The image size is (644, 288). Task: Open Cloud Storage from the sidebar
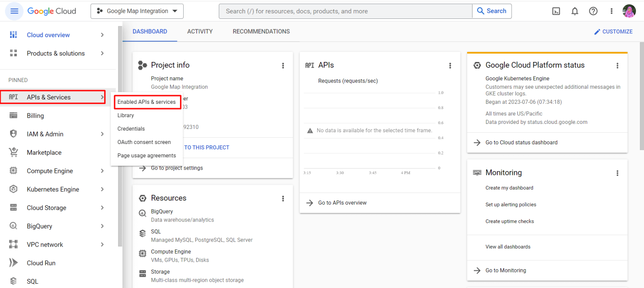click(47, 207)
